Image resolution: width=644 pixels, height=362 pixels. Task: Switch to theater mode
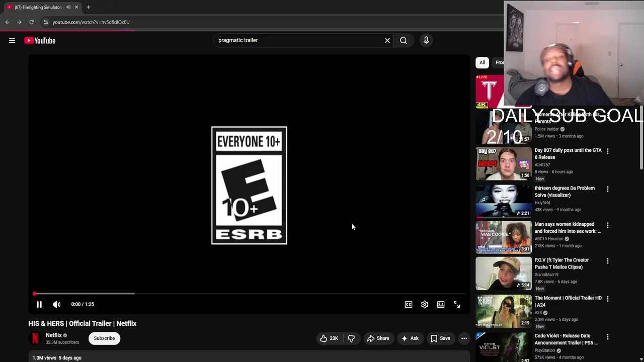pos(441,304)
